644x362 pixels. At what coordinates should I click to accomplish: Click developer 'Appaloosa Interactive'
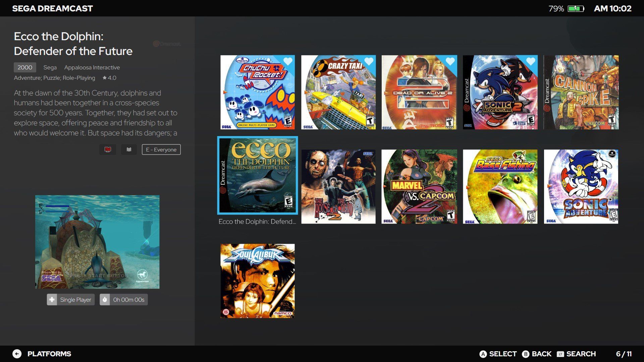[92, 67]
